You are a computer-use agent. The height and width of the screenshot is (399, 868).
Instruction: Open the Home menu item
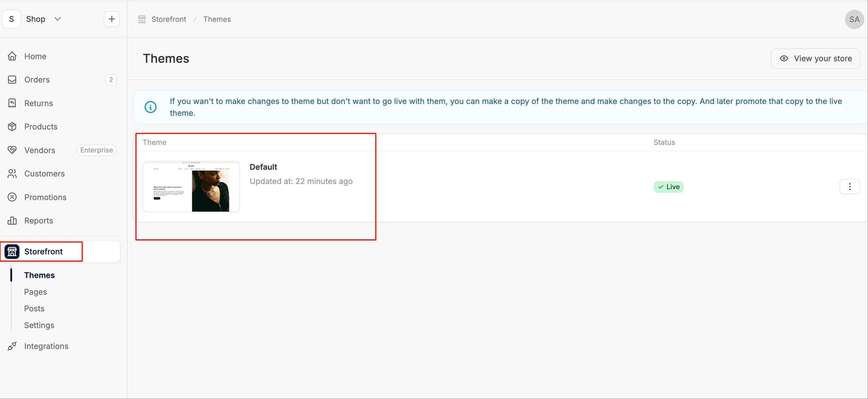coord(61,56)
